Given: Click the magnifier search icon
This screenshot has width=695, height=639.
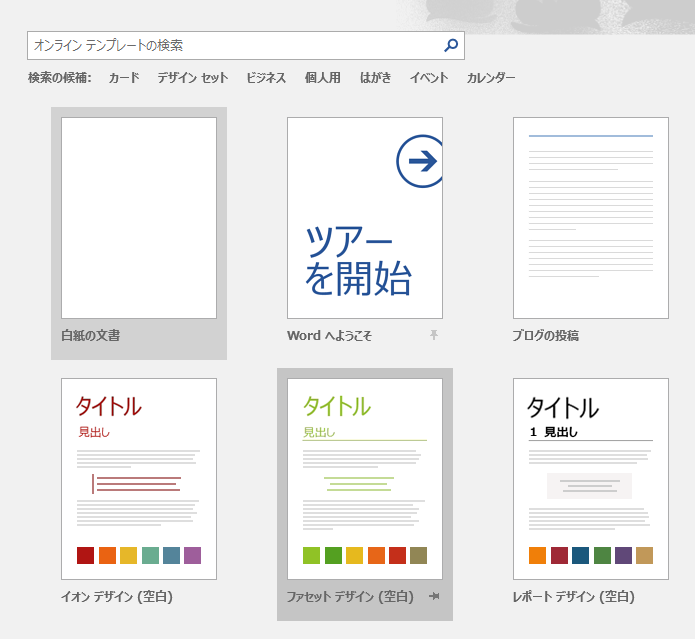Looking at the screenshot, I should point(451,45).
